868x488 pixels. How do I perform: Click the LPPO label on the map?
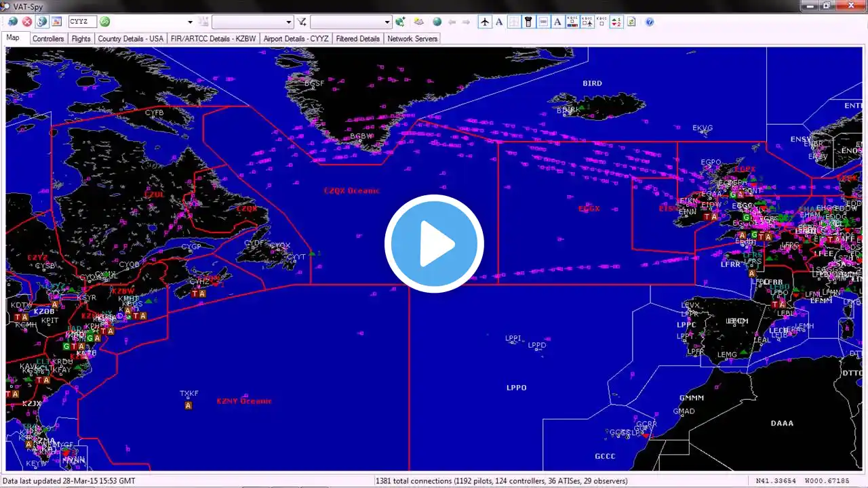tap(516, 388)
